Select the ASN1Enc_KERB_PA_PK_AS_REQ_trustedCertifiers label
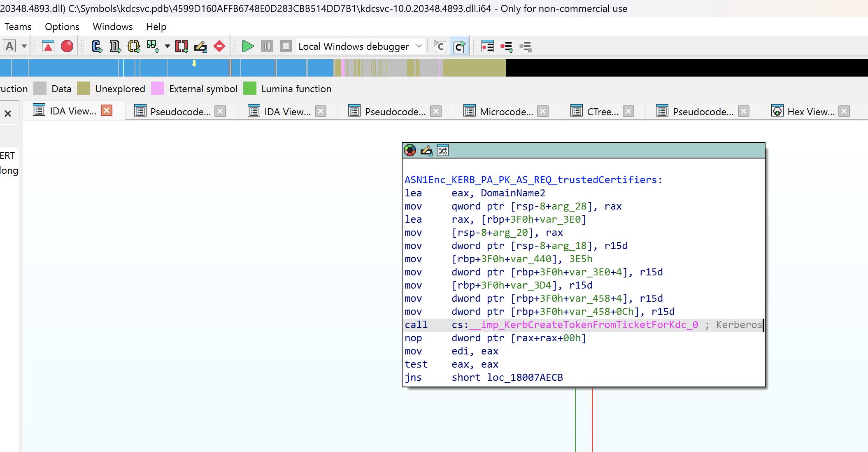868x452 pixels. 531,180
